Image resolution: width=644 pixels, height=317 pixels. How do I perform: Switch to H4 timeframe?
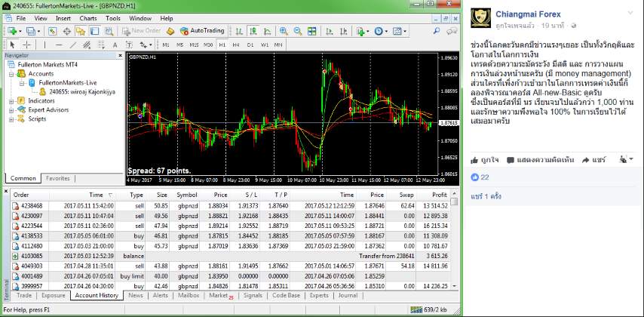(236, 45)
